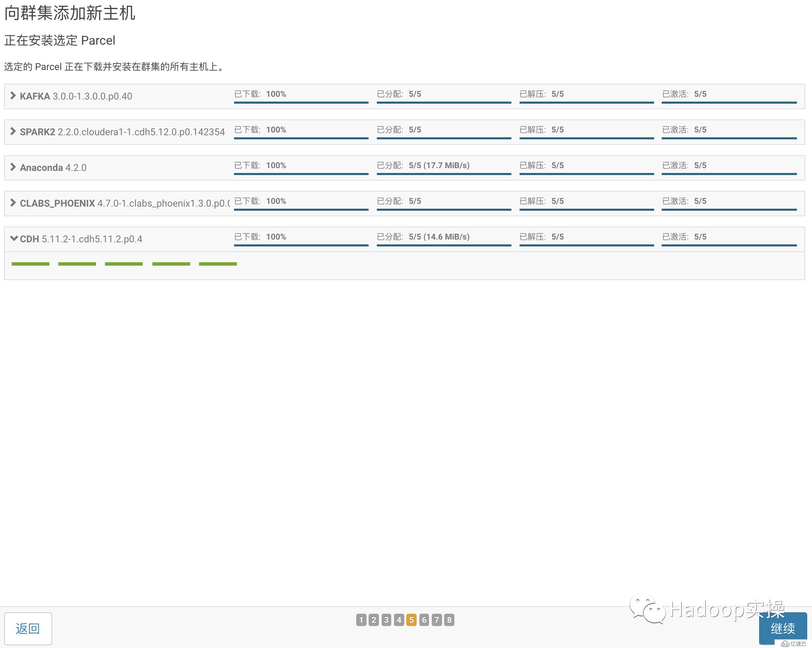Screen dimensions: 812x648
Task: Go to wizard step 6
Action: pyautogui.click(x=424, y=620)
